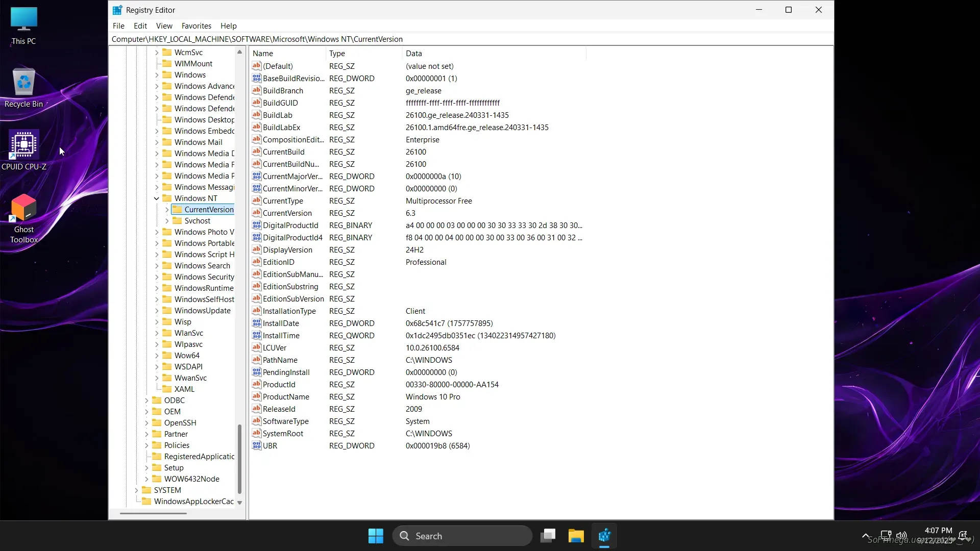Screen dimensions: 980x551
Task: Open the Favorites menu
Action: click(196, 26)
